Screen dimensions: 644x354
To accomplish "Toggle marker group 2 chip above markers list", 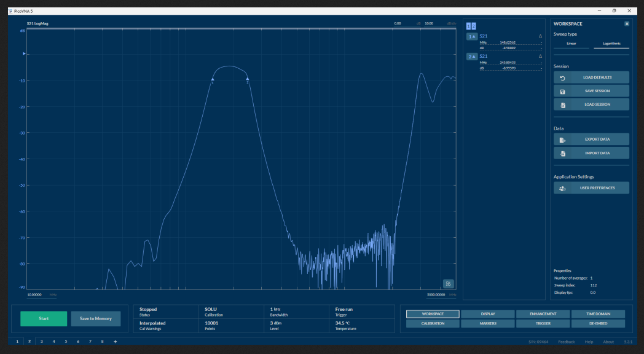I will (474, 26).
